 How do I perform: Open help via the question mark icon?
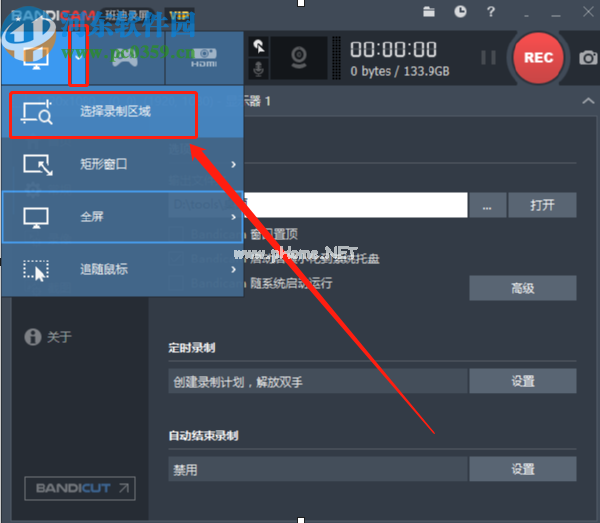pos(491,12)
